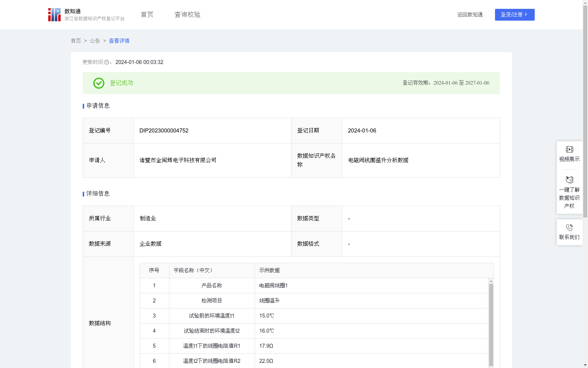Click the 试验结束时的环境温度t2 field
The height and width of the screenshot is (368, 588).
[212, 331]
